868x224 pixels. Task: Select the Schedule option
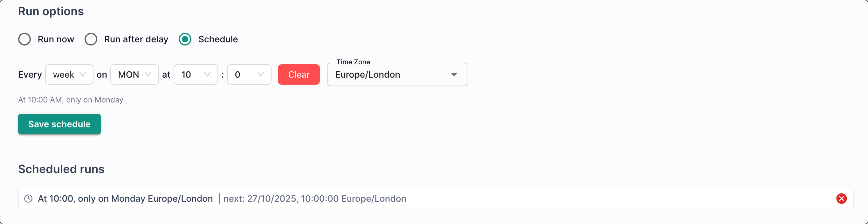[185, 39]
